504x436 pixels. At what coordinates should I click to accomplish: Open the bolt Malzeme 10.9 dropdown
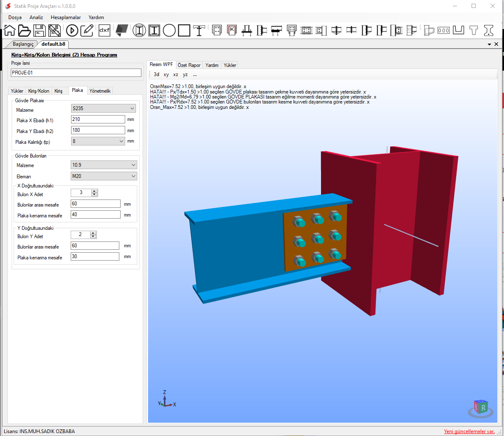click(104, 165)
